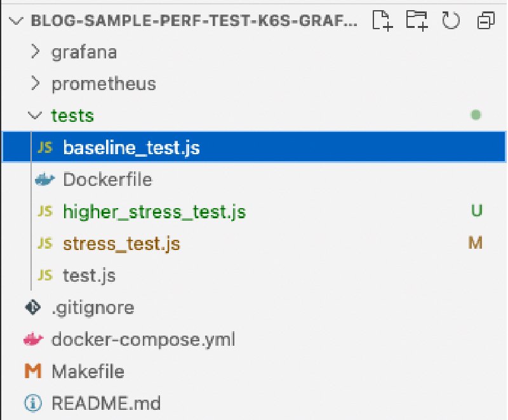Image resolution: width=508 pixels, height=420 pixels.
Task: Click the JS icon of test.js
Action: coord(44,275)
